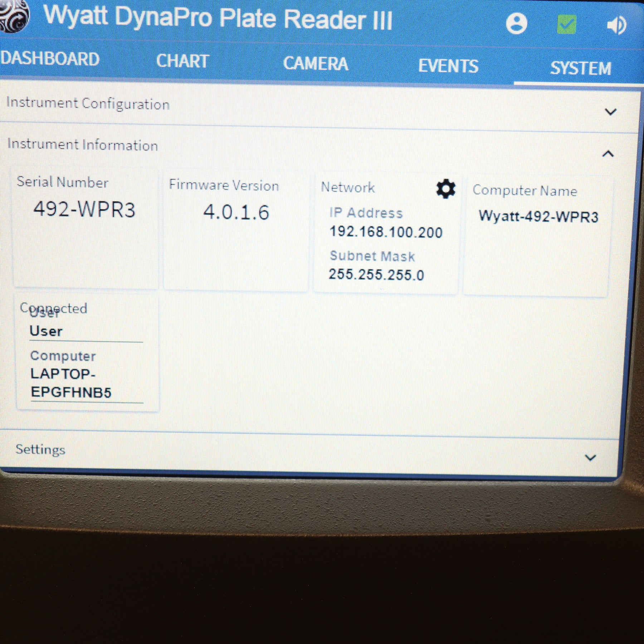Open the Network settings gear icon
Screen dimensions: 644x644
tap(445, 189)
